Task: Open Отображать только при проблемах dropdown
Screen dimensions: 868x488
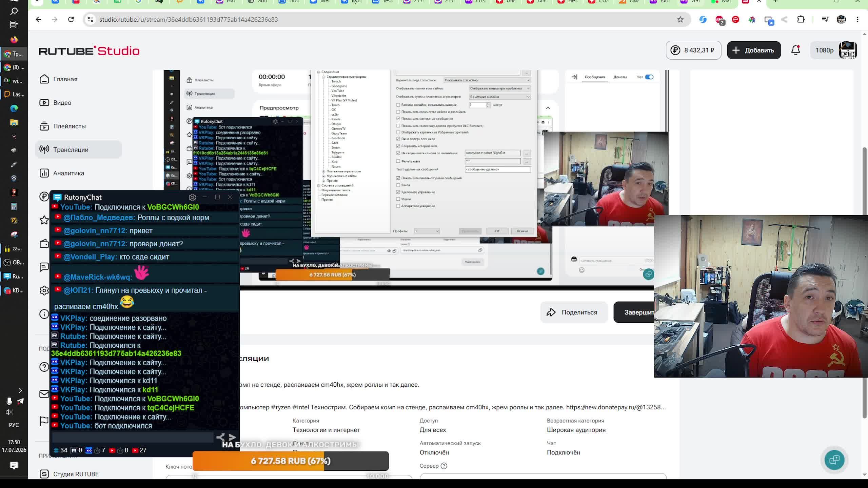Action: 499,88
